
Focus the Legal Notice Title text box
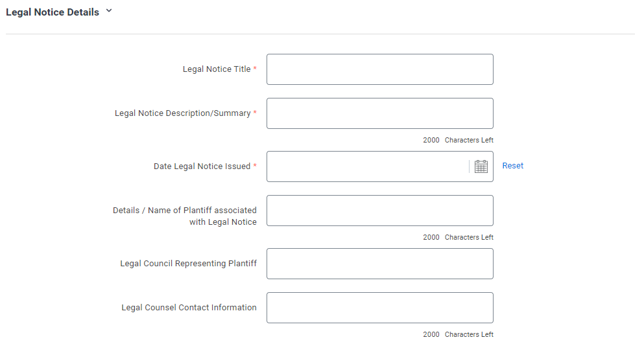click(380, 69)
